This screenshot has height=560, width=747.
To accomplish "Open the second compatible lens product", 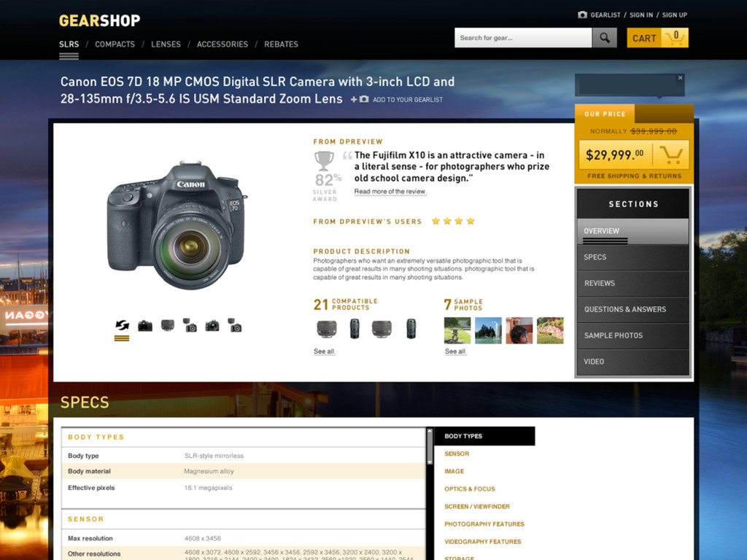I will [x=355, y=329].
